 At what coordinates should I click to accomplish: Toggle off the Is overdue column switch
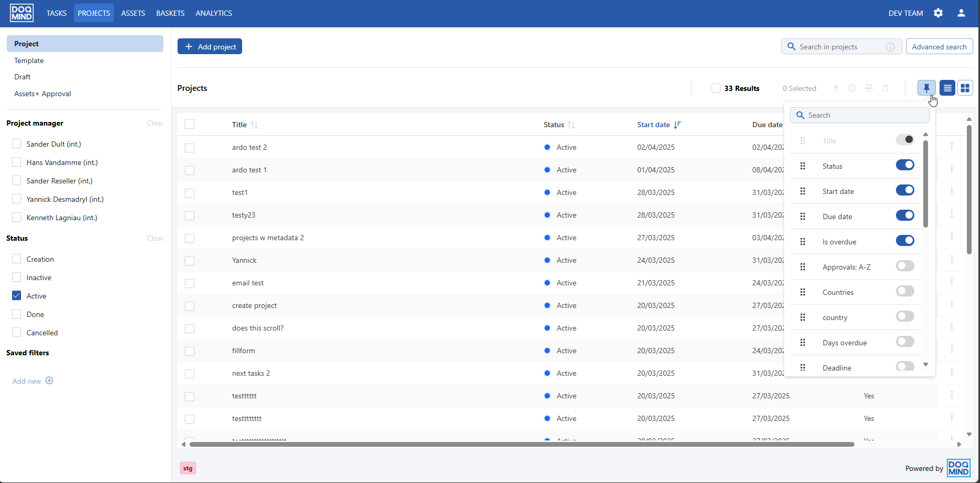pos(905,241)
